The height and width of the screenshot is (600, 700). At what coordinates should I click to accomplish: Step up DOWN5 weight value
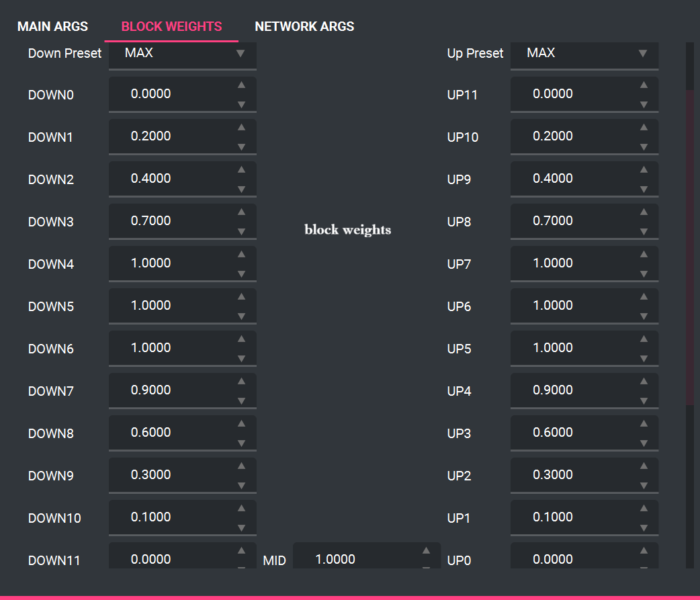tap(241, 296)
